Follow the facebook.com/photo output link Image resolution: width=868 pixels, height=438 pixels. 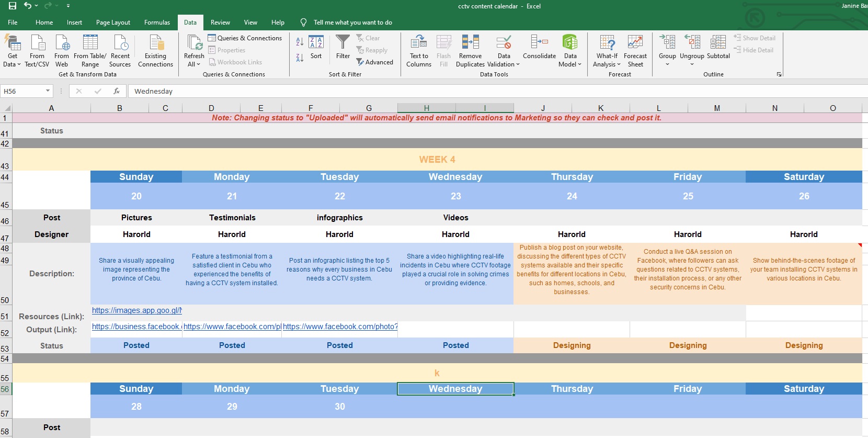[x=340, y=327]
